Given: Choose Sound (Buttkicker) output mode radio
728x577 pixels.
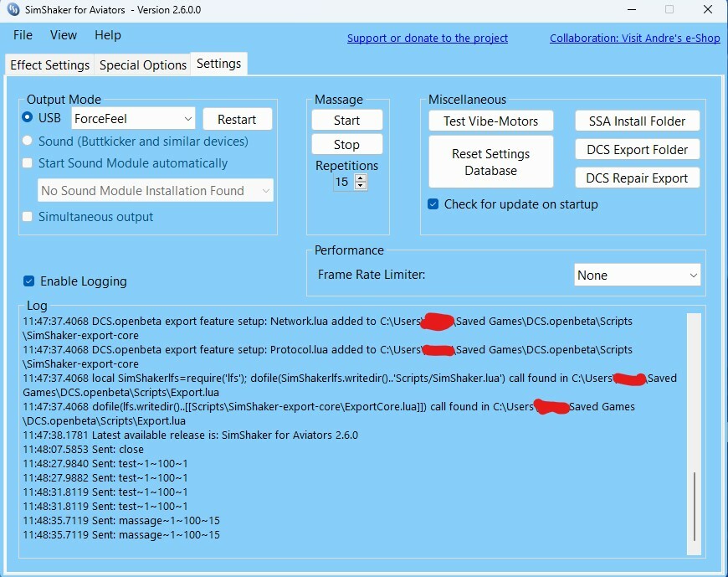Looking at the screenshot, I should point(28,141).
